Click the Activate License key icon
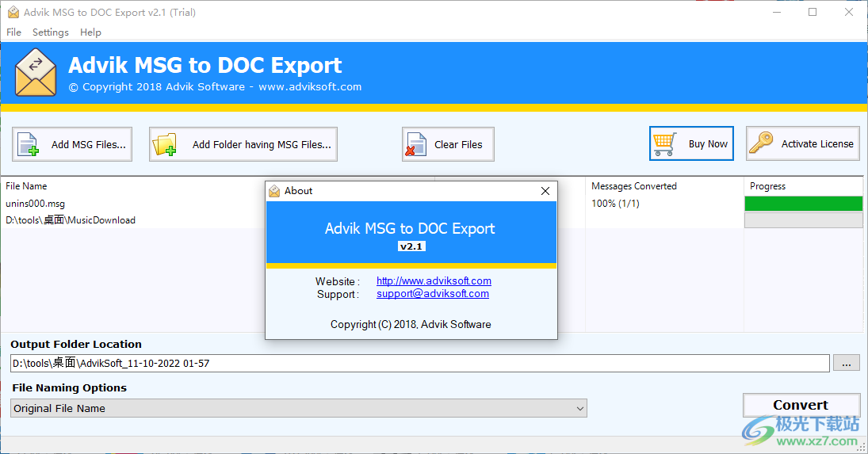Viewport: 868px width, 454px height. point(761,143)
